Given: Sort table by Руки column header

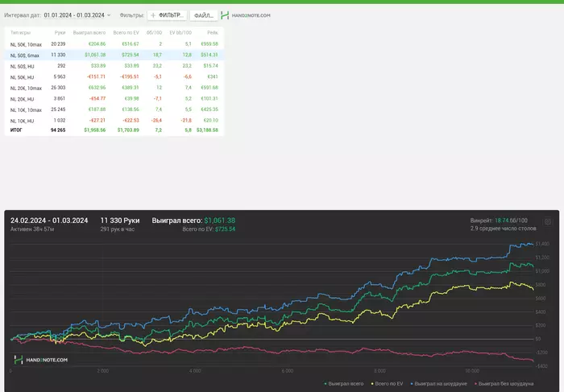Looking at the screenshot, I should [60, 33].
